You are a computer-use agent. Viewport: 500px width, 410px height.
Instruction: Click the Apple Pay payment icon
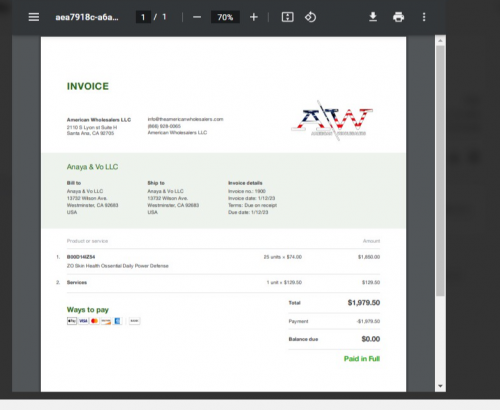pos(72,321)
